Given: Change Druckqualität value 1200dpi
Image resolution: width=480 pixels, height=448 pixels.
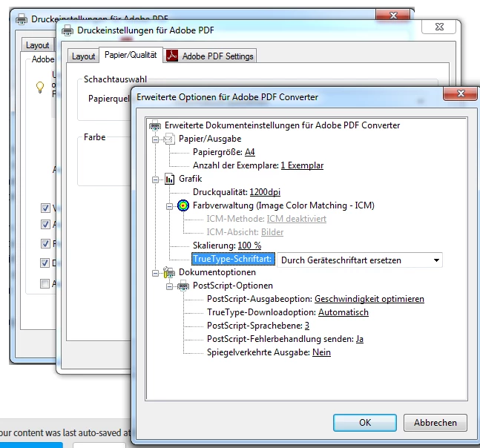Looking at the screenshot, I should [x=265, y=192].
